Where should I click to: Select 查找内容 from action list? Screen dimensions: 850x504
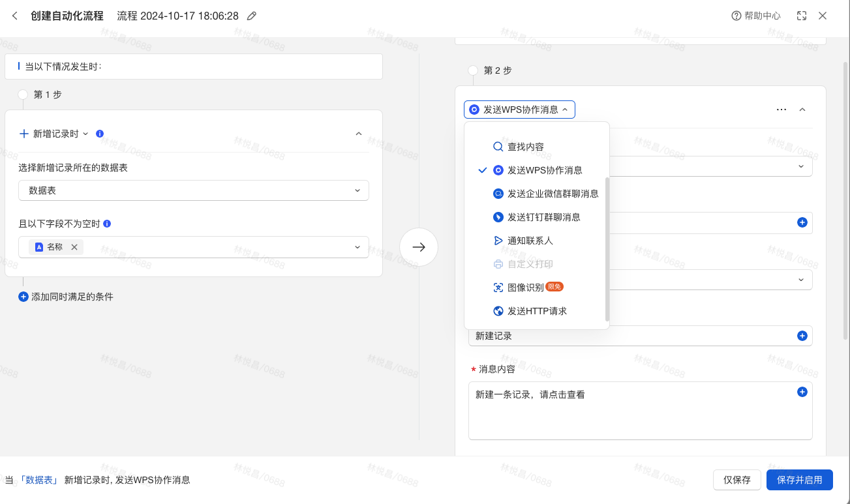click(x=526, y=147)
